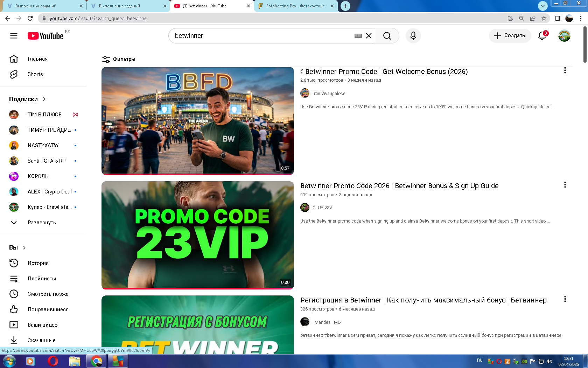
Task: Play the PROMO CODE 23VIP video thumbnail
Action: [198, 235]
